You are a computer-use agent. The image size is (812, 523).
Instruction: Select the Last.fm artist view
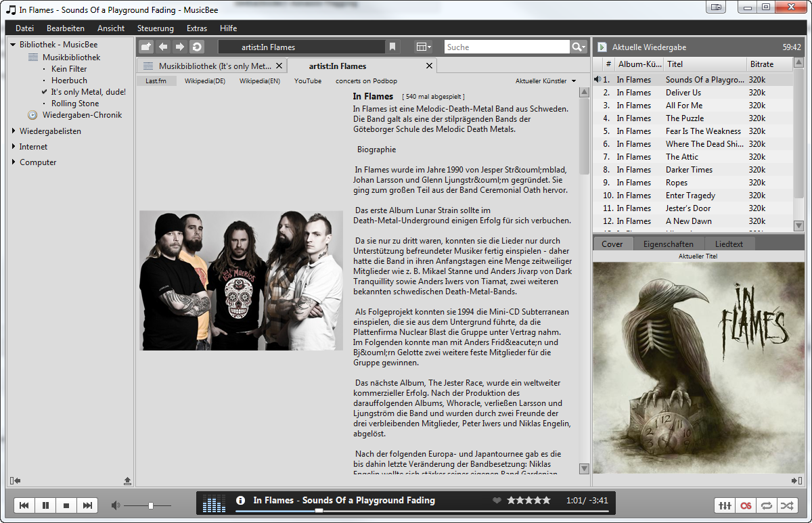[x=156, y=81]
